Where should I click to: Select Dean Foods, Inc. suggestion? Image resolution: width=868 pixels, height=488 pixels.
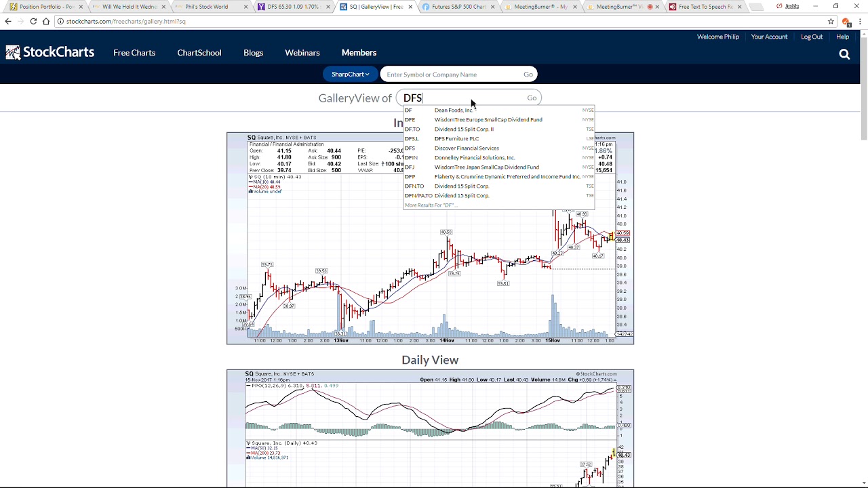(499, 110)
